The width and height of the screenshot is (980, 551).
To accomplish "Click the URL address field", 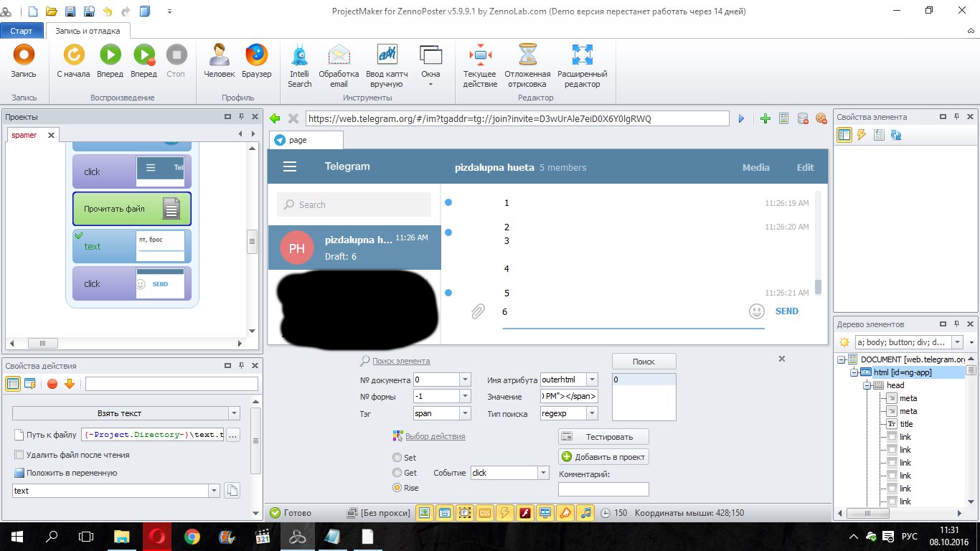I will 517,118.
